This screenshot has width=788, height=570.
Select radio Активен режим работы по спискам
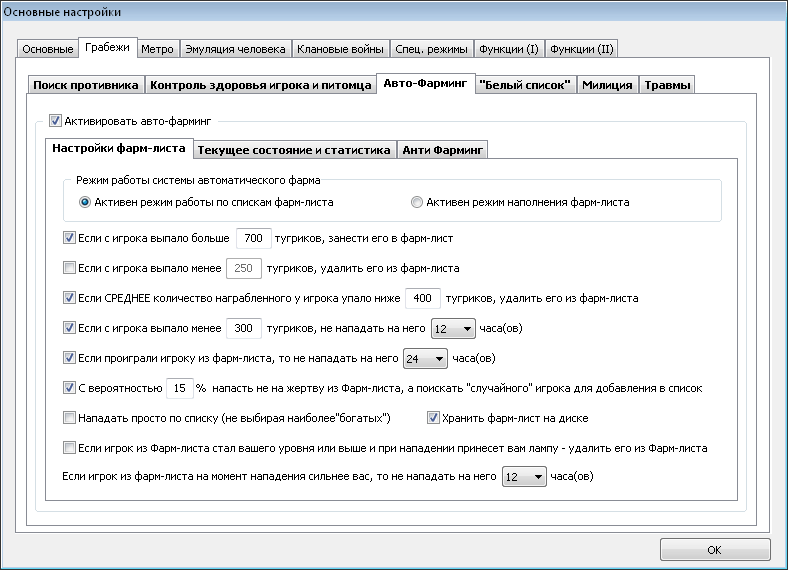tap(85, 202)
